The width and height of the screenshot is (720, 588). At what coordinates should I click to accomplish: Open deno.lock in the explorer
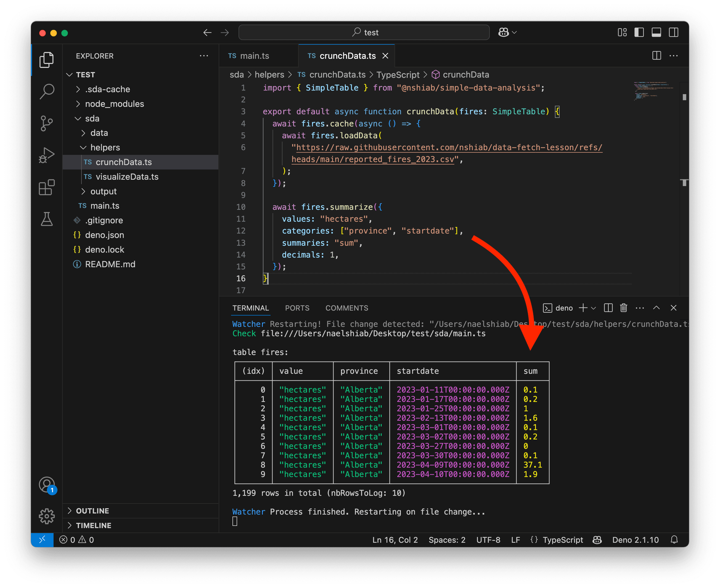141,250
